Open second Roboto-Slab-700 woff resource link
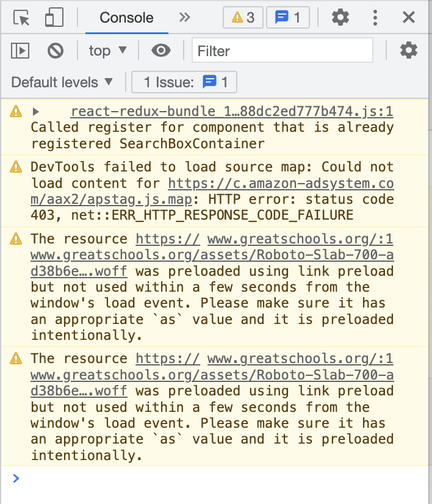Image resolution: width=432 pixels, height=504 pixels. [x=212, y=375]
